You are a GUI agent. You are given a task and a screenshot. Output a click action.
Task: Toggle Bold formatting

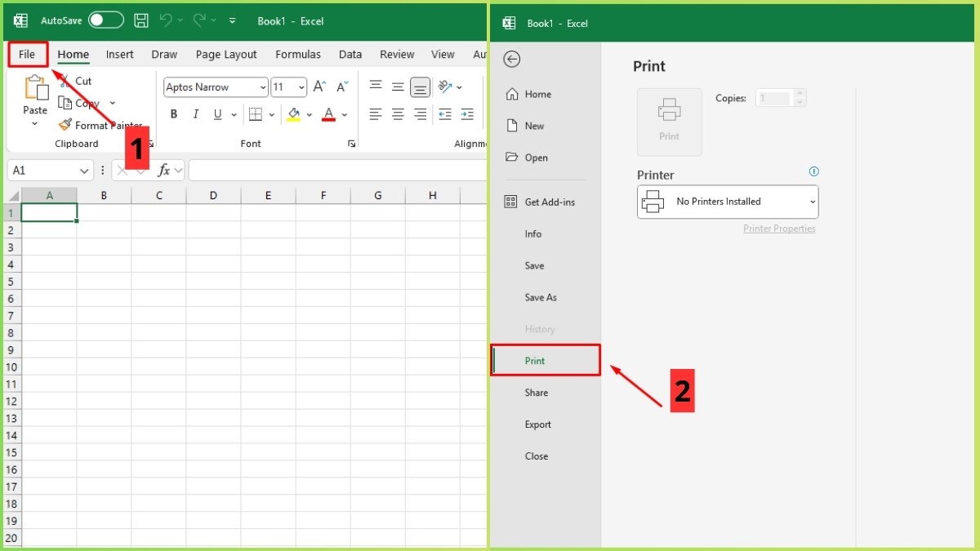point(174,114)
